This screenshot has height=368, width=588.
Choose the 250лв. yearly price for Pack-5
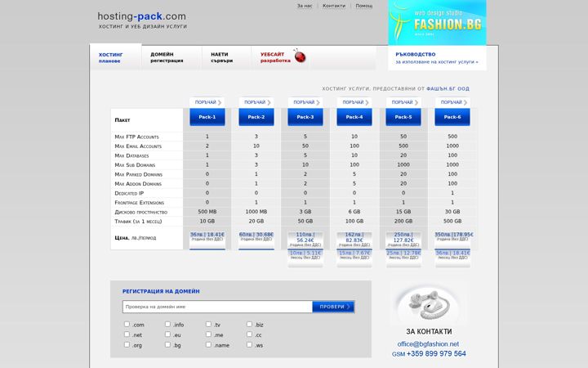[x=403, y=240]
